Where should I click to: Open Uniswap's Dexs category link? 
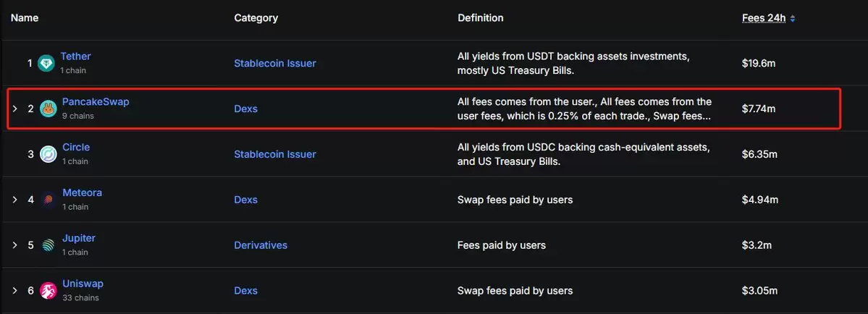[246, 291]
